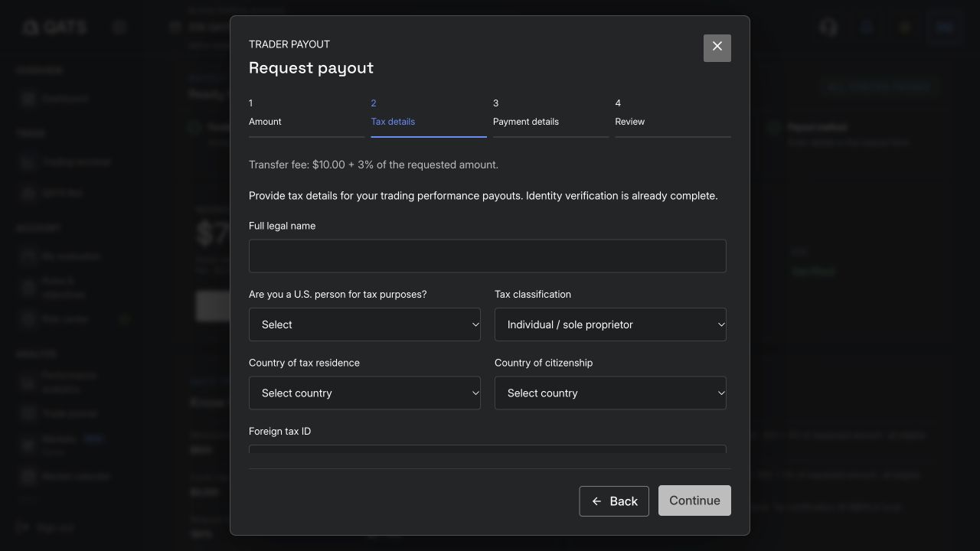Click the Transfer fee notice text

point(374,165)
